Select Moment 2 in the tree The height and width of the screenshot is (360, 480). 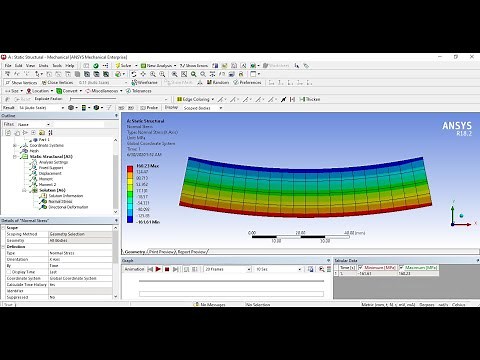[x=47, y=185]
